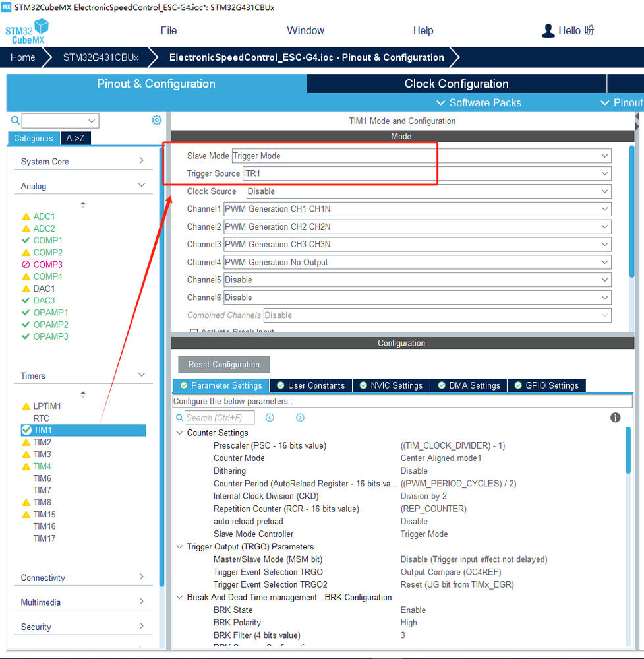
Task: Click the Reset Configuration button
Action: [224, 364]
